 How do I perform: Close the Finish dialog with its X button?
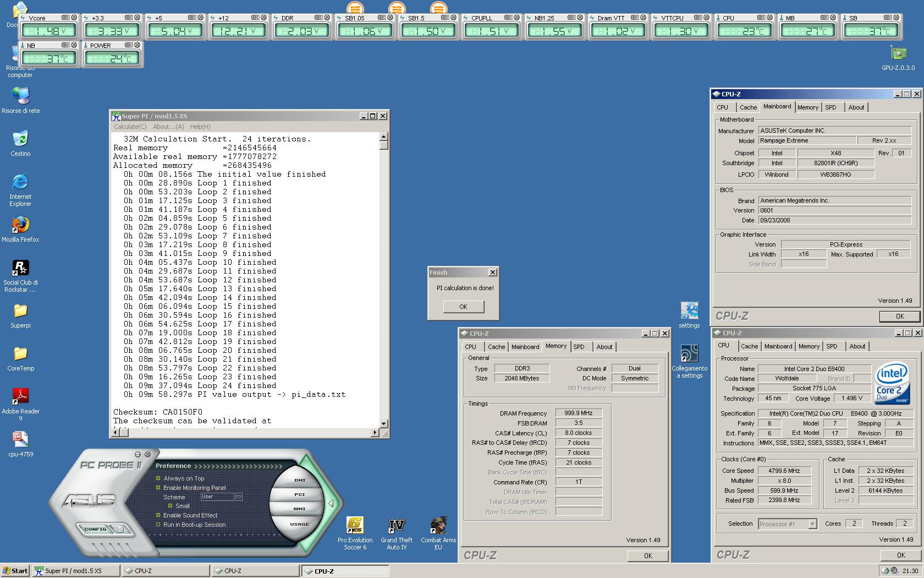click(x=493, y=272)
